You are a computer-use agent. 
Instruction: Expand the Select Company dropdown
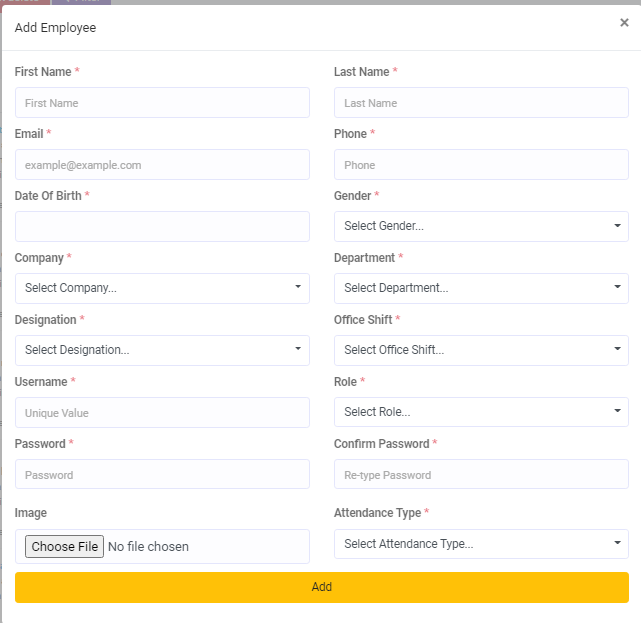coord(162,289)
